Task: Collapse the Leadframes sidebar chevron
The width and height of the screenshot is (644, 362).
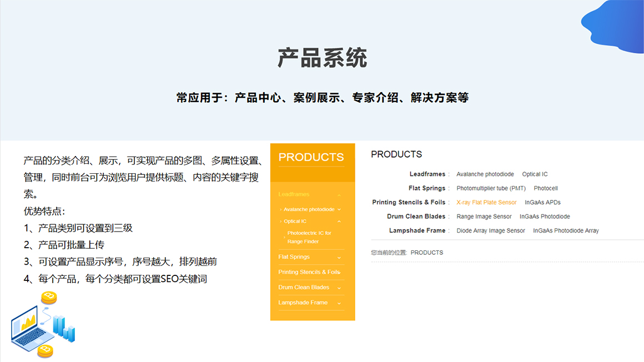Action: [339, 195]
